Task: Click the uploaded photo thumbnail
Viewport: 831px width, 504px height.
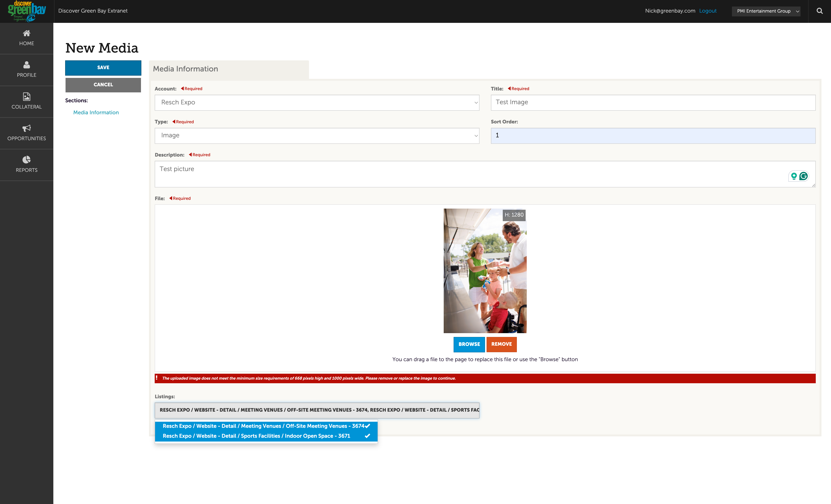Action: (x=485, y=271)
